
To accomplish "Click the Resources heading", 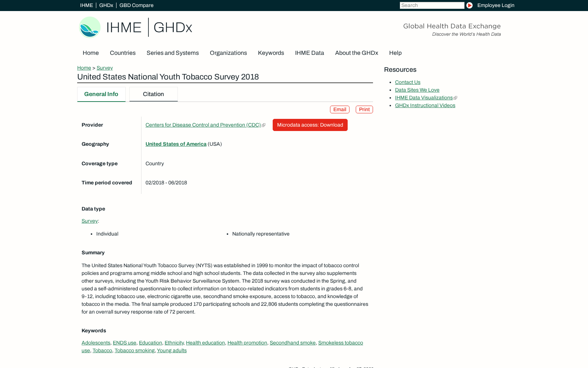I will click(400, 70).
